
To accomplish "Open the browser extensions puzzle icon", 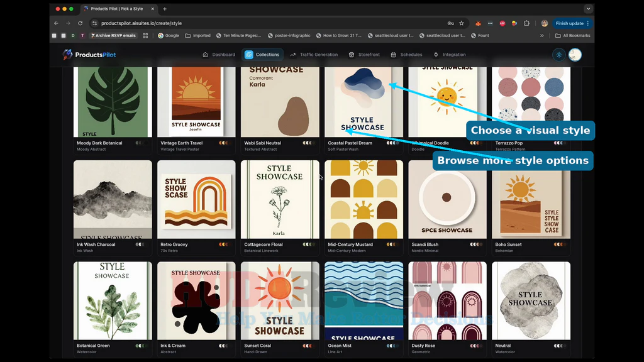I will click(x=526, y=23).
